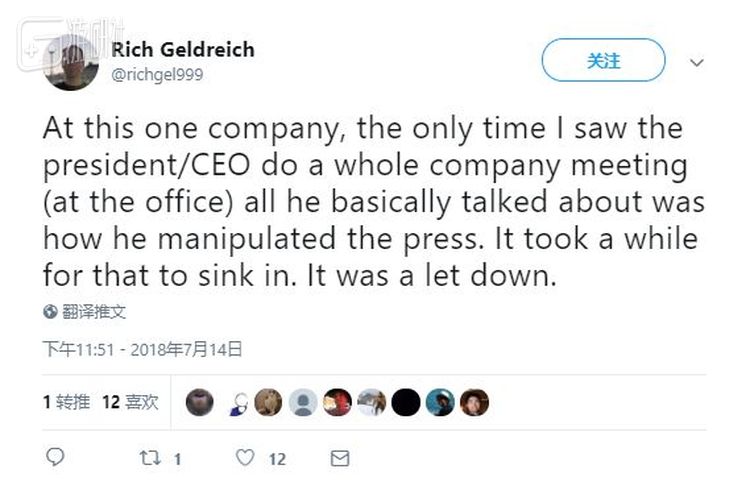Open the 1 转推 retweets list
The width and height of the screenshot is (750, 490).
point(66,402)
